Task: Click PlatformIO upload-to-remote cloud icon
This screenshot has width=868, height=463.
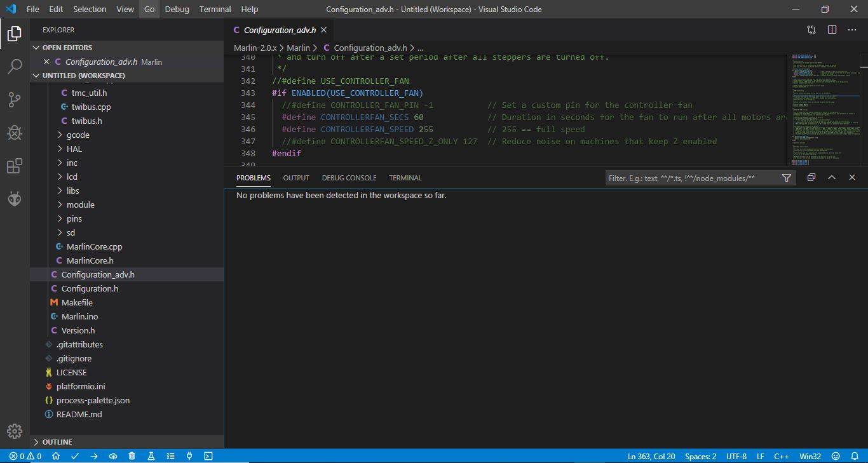Action: point(113,456)
